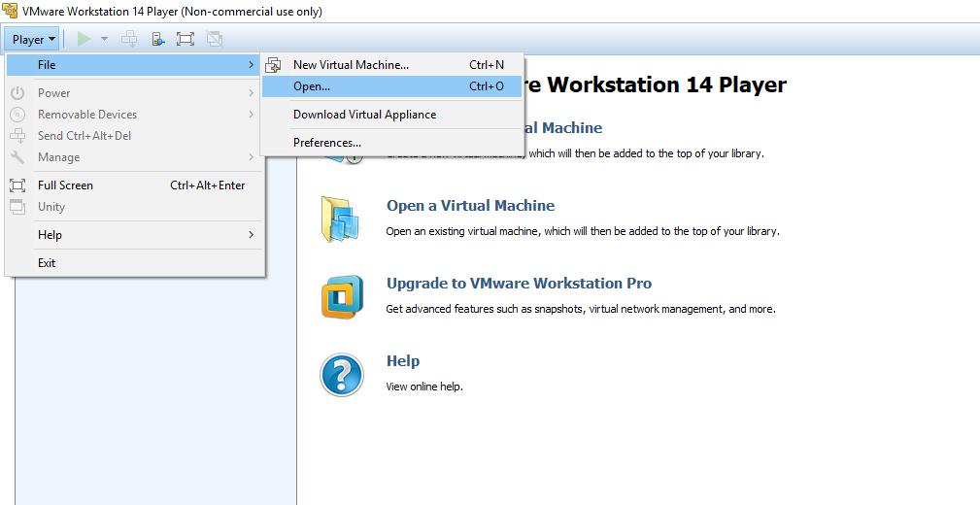Image resolution: width=980 pixels, height=505 pixels.
Task: Click the 'View online help.' text
Action: point(424,387)
